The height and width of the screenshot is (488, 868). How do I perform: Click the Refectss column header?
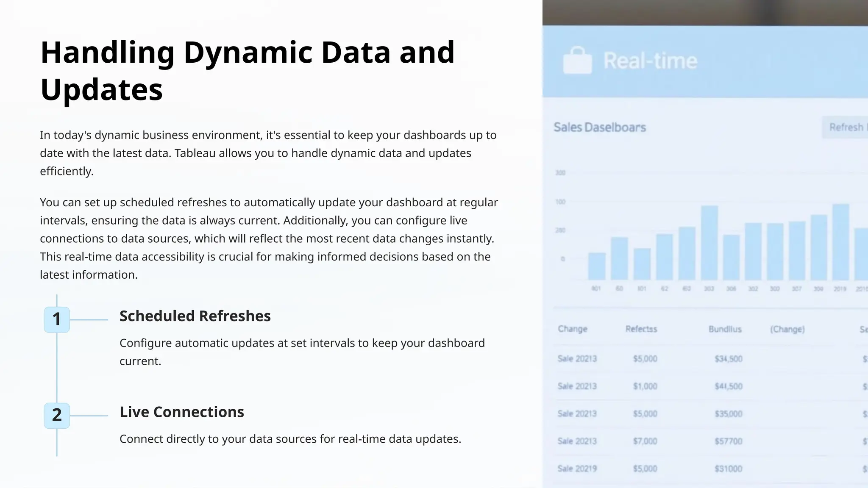click(641, 329)
